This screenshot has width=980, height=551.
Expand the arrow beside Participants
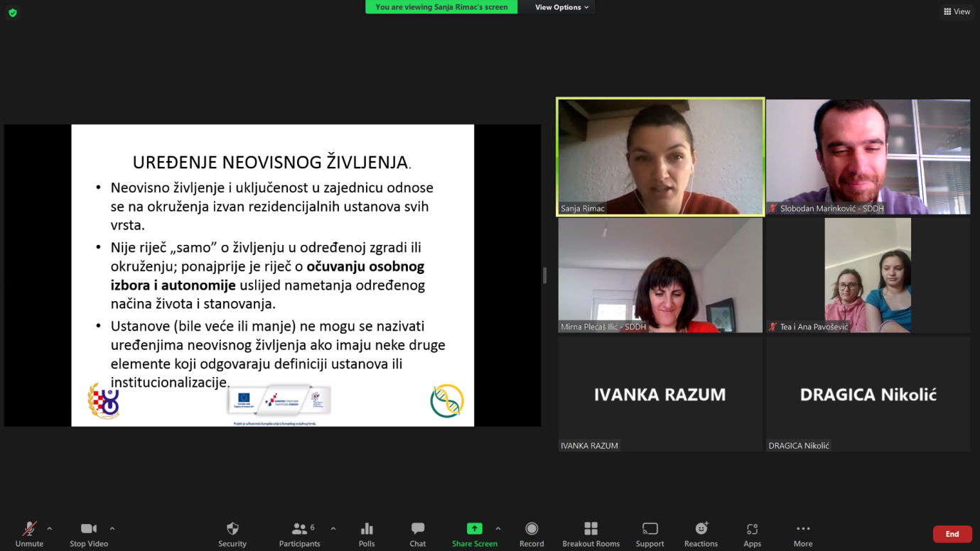pyautogui.click(x=333, y=528)
